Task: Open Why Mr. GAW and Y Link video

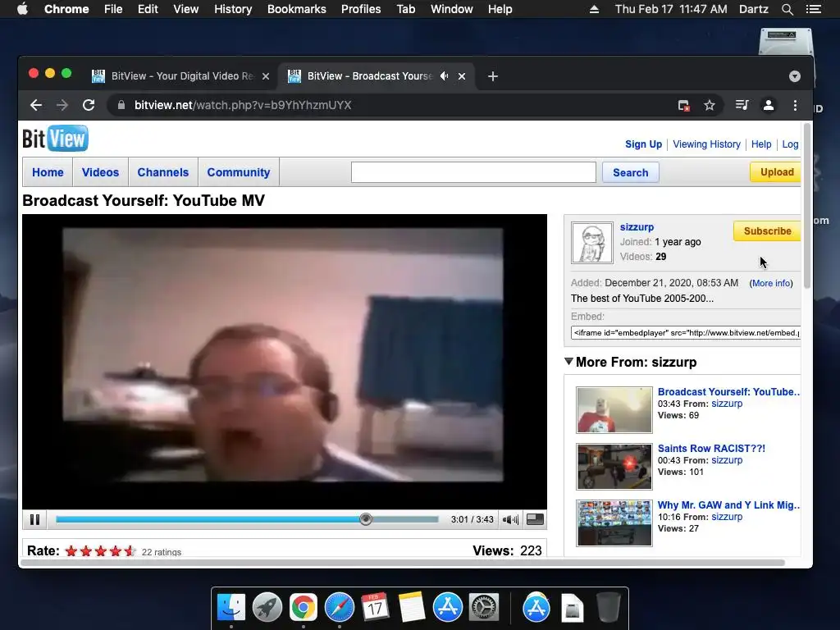Action: [729, 505]
